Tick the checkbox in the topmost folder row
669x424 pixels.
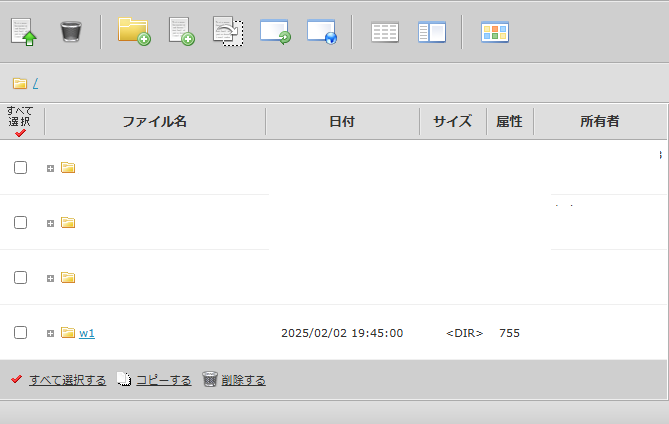(x=20, y=168)
